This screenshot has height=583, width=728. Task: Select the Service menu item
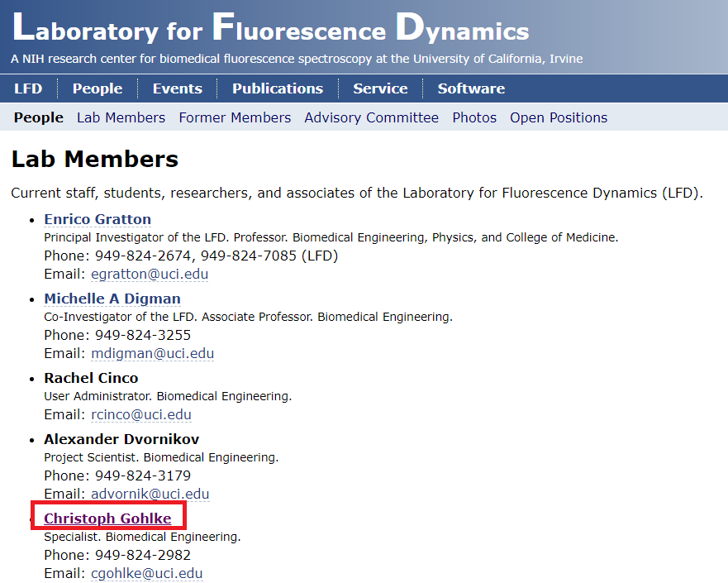[380, 88]
